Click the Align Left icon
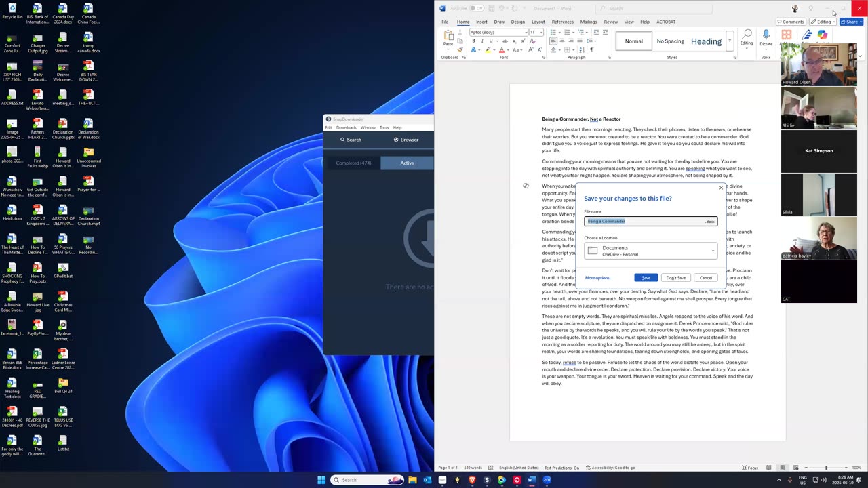This screenshot has width=868, height=488. click(553, 41)
